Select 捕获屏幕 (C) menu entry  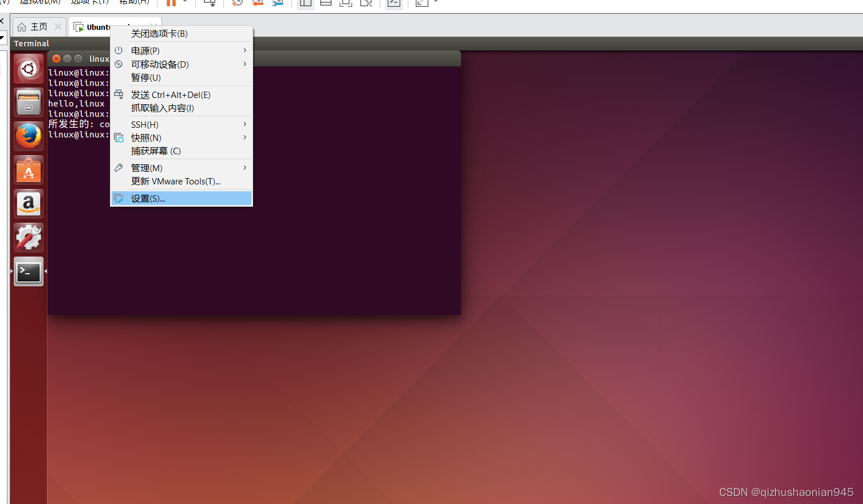182,151
